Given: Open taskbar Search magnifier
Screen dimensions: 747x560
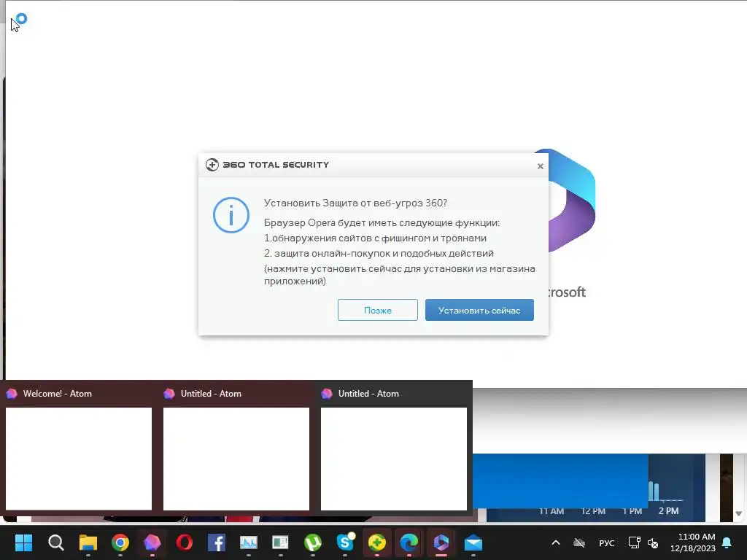Looking at the screenshot, I should pos(55,542).
